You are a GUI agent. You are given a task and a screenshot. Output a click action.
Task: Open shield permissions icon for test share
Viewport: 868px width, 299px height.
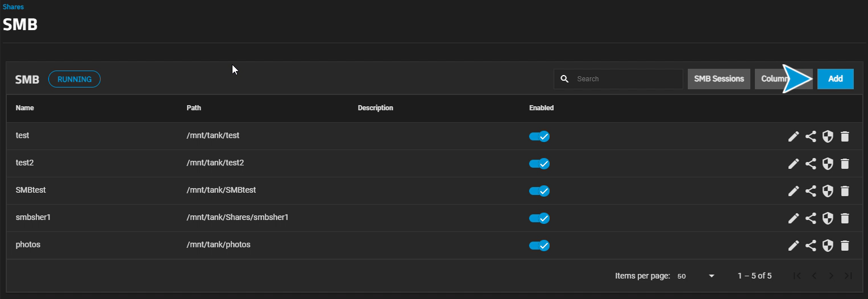point(828,136)
